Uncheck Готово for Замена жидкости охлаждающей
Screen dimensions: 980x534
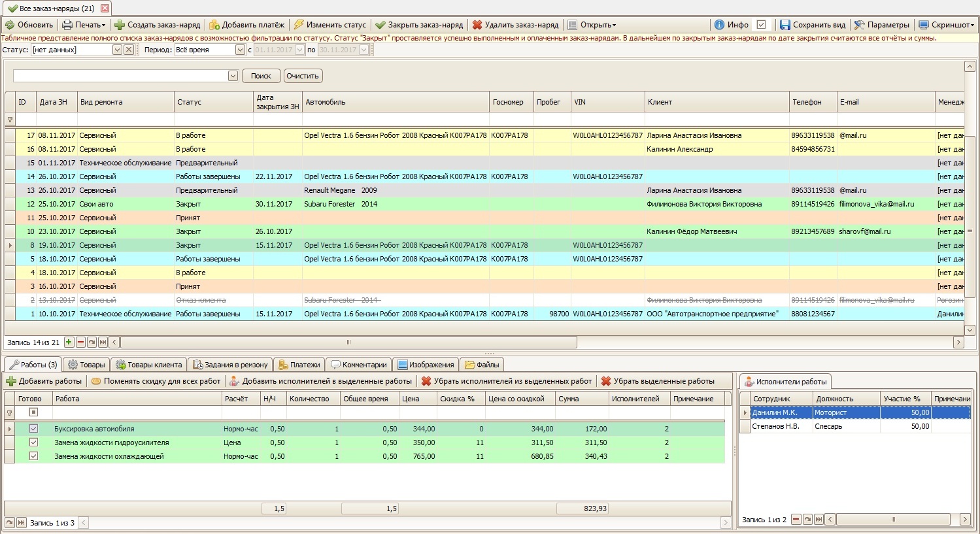click(x=33, y=456)
